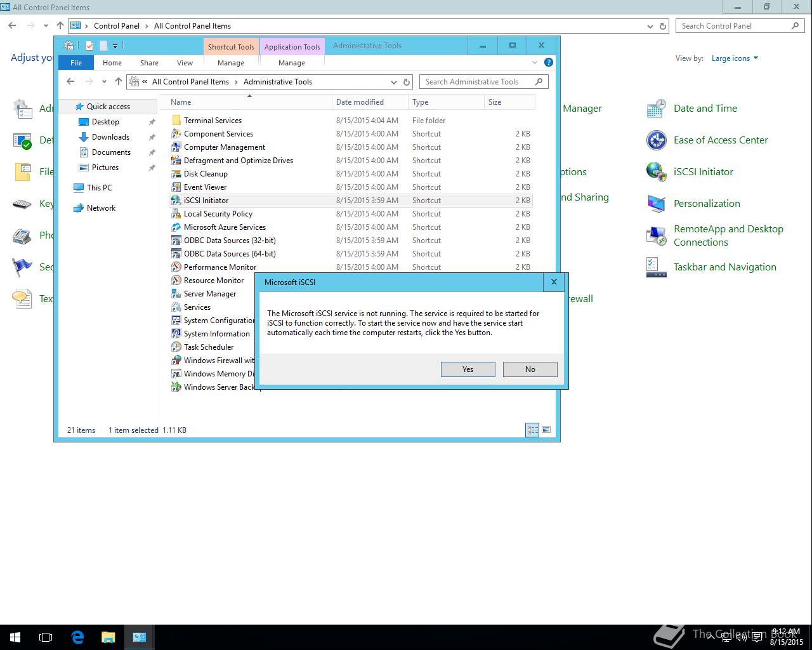Refresh the Administrative Tools folder

click(407, 82)
